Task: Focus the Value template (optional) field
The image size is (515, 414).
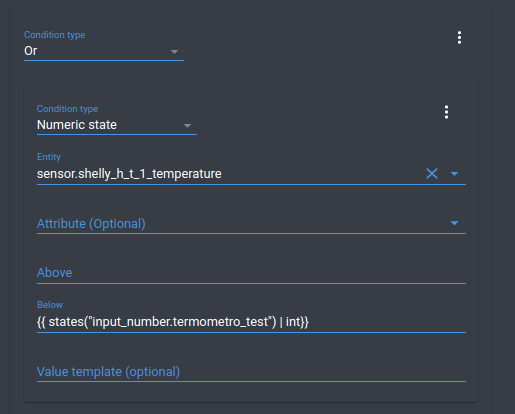Action: pos(251,372)
